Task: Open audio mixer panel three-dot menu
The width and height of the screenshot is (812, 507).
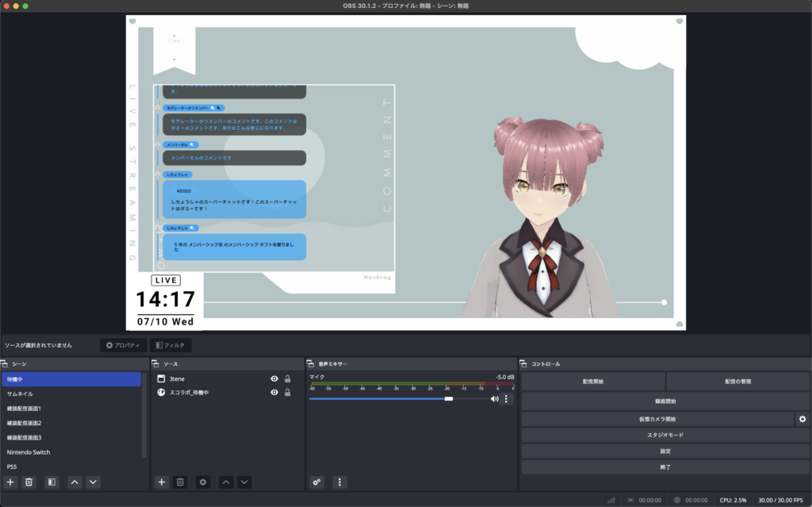Action: tap(339, 482)
